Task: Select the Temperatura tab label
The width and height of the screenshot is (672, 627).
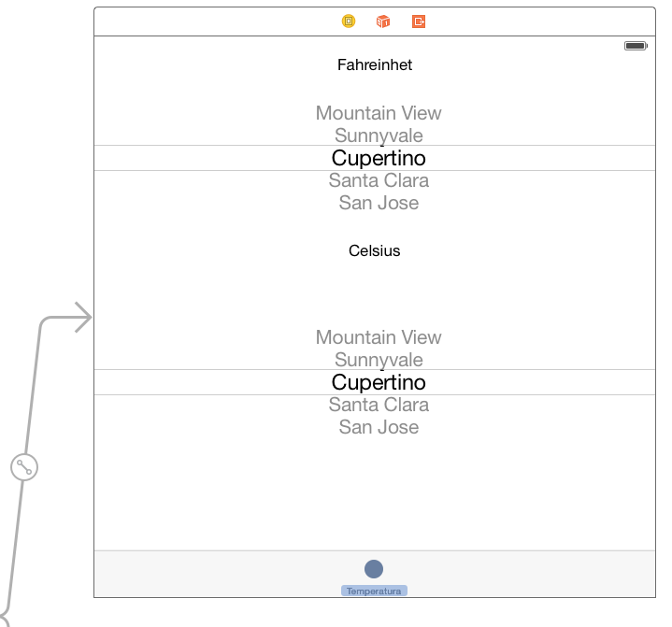Action: [374, 591]
